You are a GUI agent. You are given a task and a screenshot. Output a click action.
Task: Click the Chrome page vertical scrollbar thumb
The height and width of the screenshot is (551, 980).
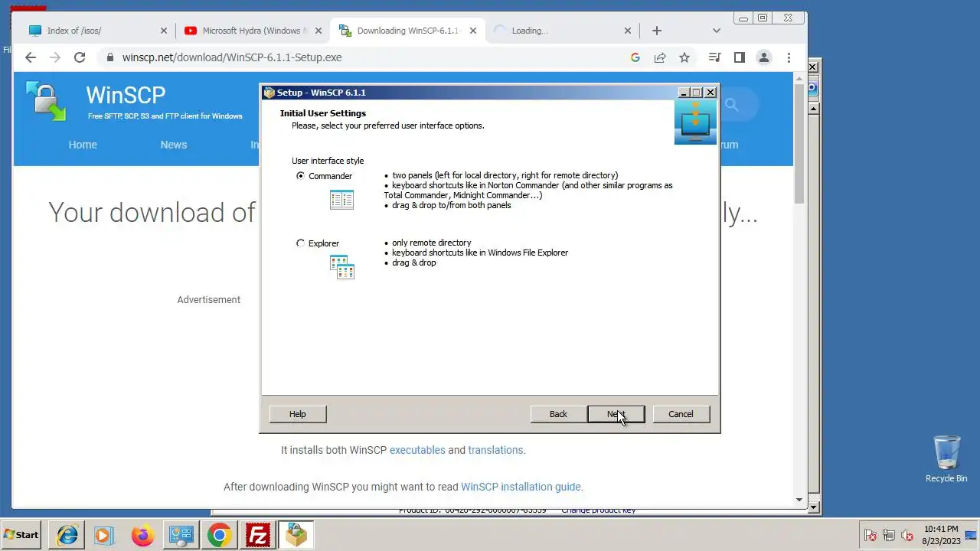[799, 143]
